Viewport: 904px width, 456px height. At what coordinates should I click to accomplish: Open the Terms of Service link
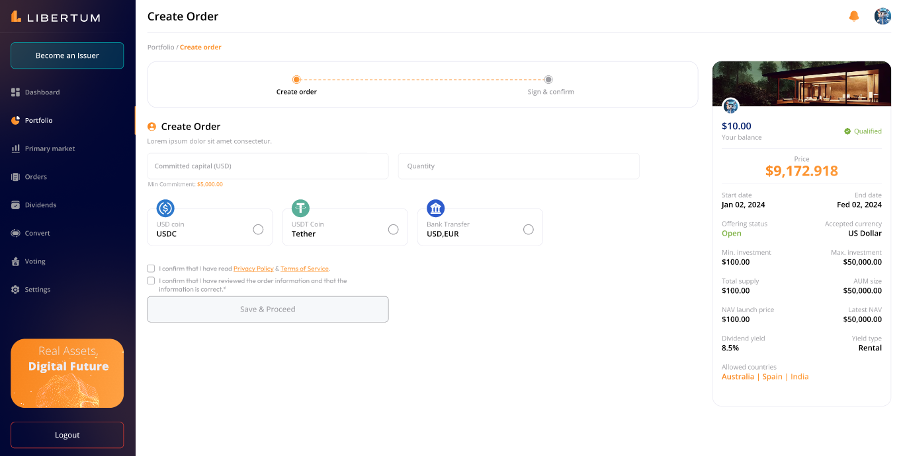click(304, 268)
